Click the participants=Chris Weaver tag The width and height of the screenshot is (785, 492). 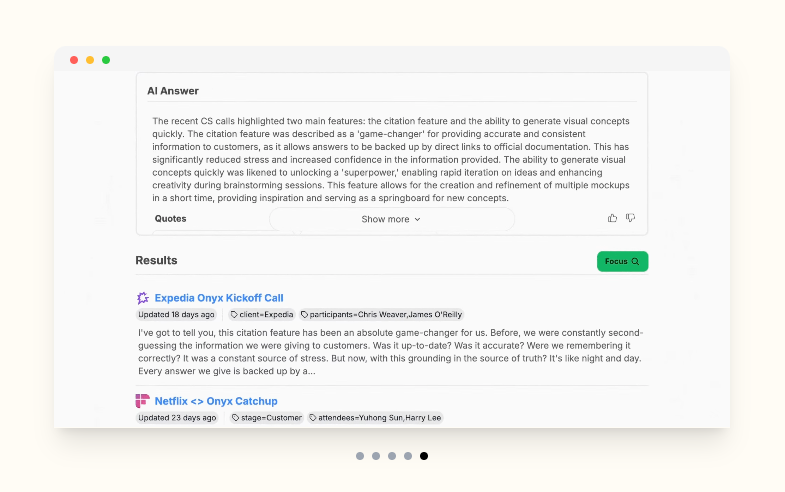point(381,314)
